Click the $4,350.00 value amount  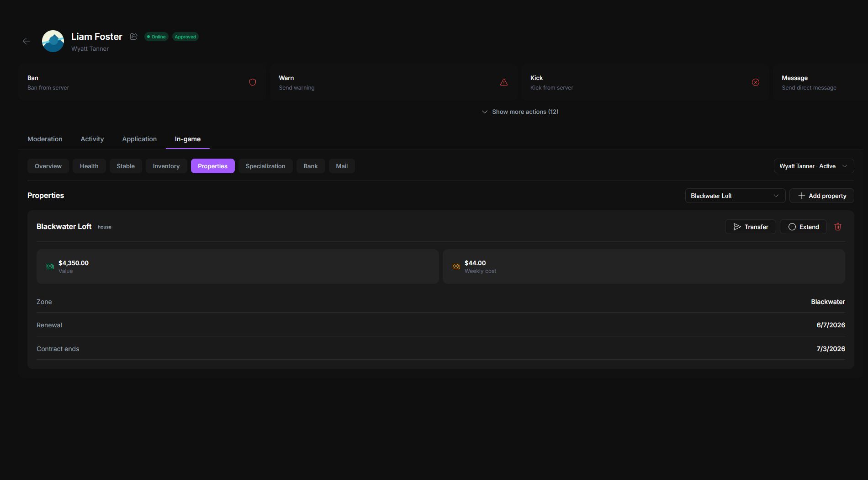(74, 263)
